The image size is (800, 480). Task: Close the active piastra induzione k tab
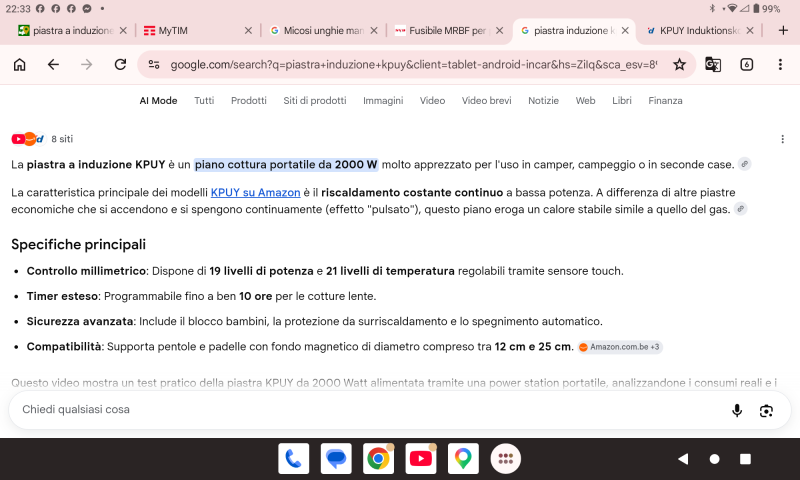[x=625, y=31]
